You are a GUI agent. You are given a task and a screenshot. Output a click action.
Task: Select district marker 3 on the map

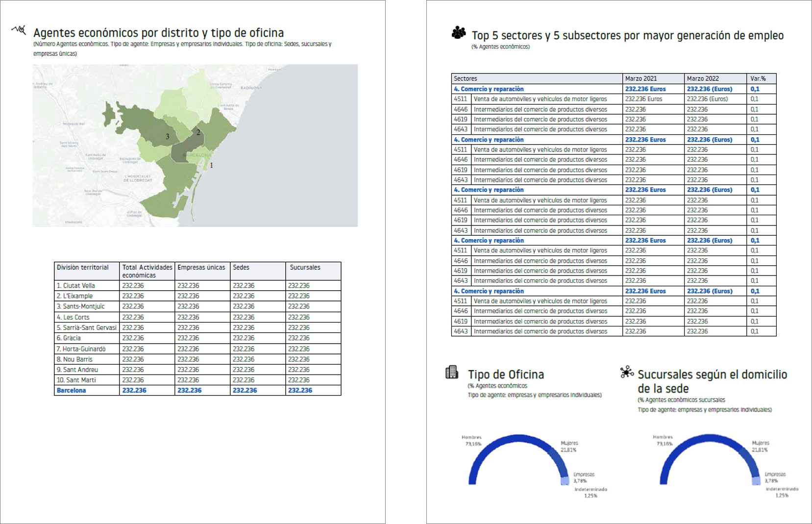pos(167,137)
